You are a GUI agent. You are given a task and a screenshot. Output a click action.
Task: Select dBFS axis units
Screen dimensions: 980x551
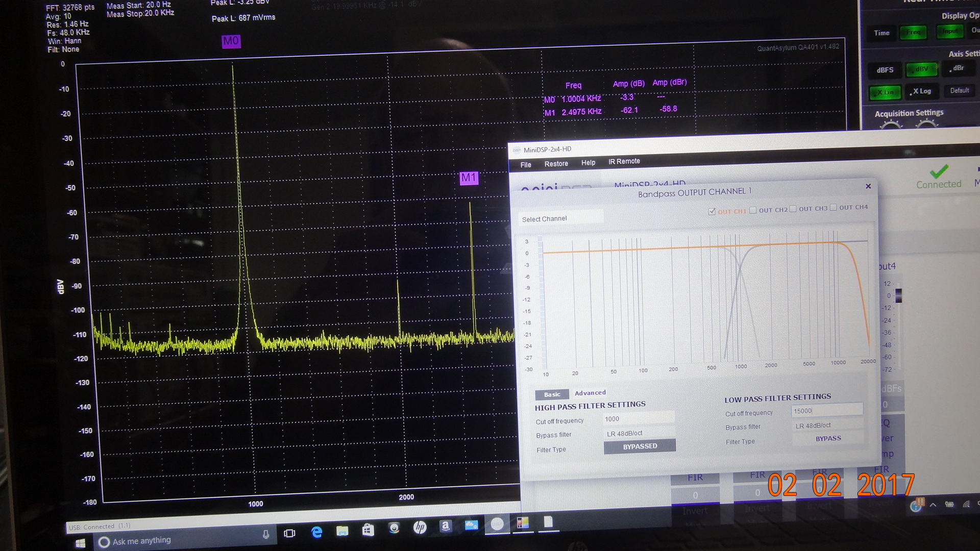[x=885, y=70]
